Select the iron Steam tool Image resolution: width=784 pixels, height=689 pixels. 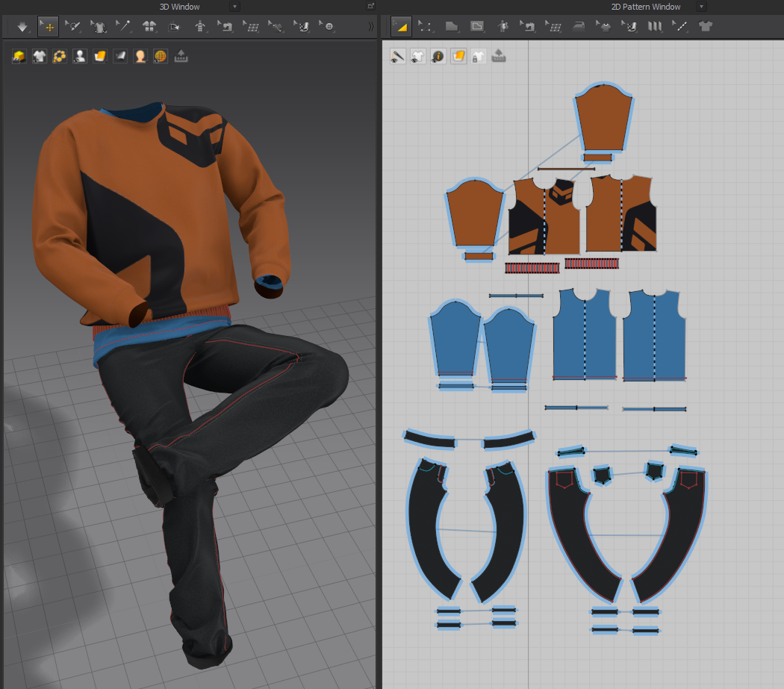pos(579,27)
